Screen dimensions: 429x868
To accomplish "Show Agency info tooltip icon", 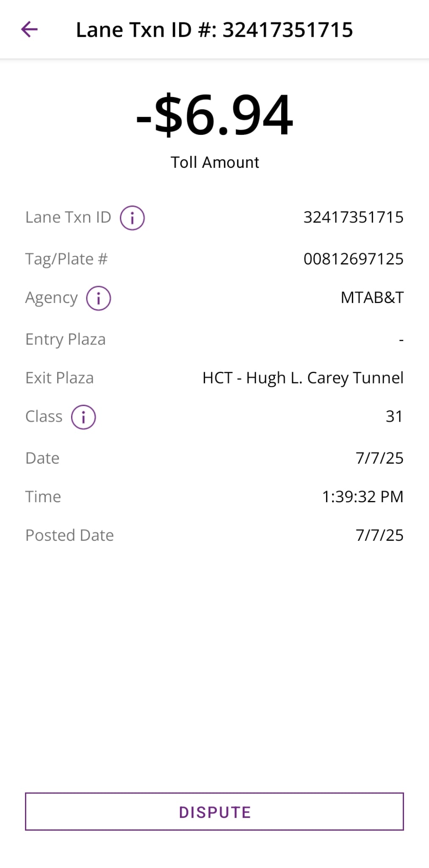I will (98, 298).
